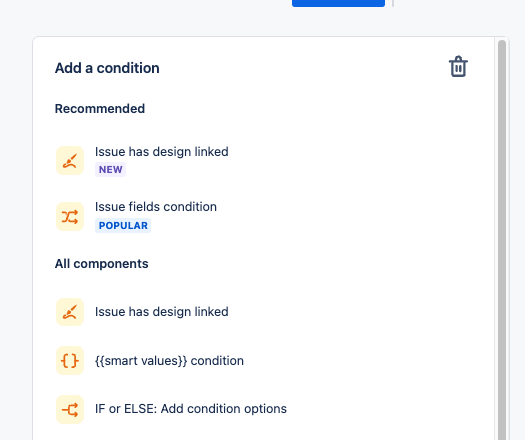525x440 pixels.
Task: Select the IF or ELSE branch icon
Action: (70, 410)
